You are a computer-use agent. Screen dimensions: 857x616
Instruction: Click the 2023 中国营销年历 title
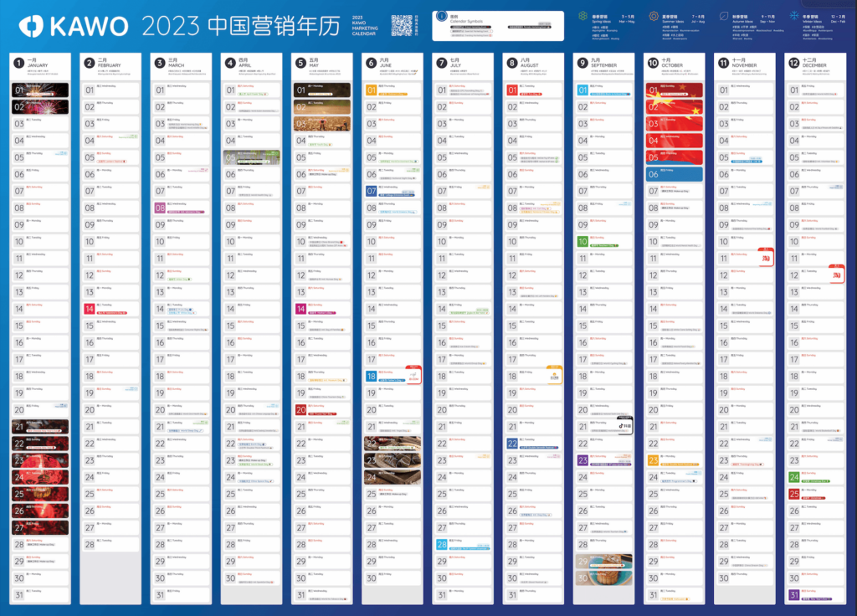click(x=241, y=26)
